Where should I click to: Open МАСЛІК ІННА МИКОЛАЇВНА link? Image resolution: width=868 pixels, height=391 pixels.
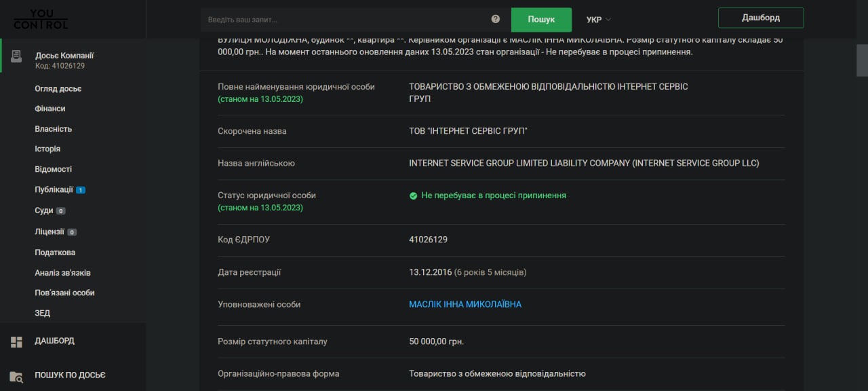click(x=465, y=304)
